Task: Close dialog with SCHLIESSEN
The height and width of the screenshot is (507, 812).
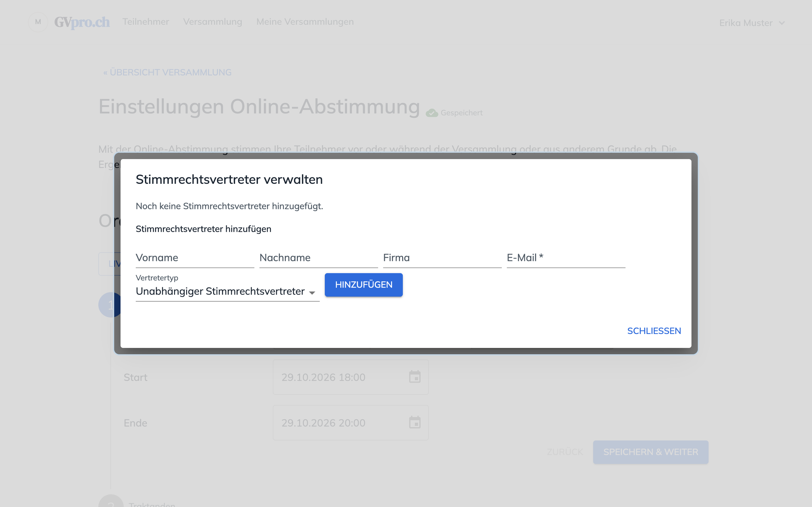Action: click(654, 331)
